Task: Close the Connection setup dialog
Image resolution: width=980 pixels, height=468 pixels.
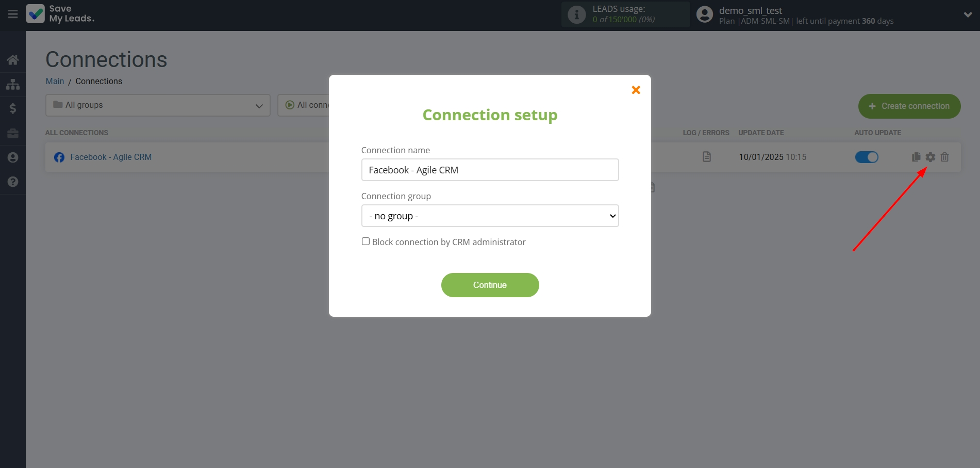Action: [636, 90]
